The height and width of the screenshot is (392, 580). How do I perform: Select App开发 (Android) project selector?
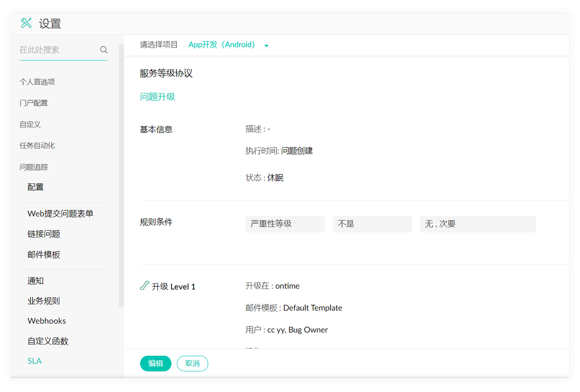pos(221,45)
